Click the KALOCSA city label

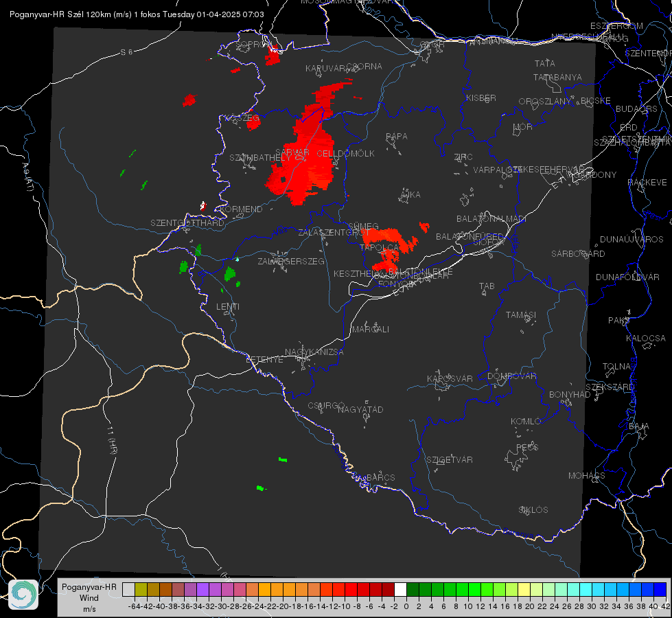coord(646,338)
